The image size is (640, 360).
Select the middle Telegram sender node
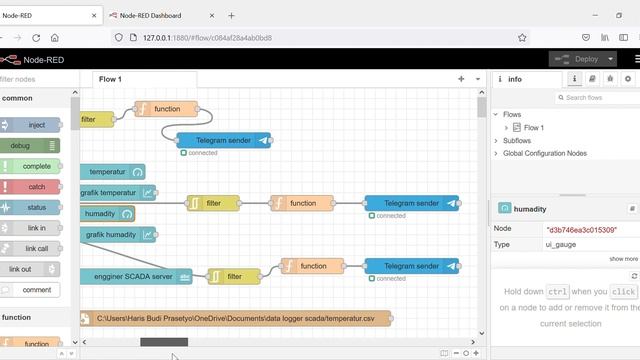point(412,203)
